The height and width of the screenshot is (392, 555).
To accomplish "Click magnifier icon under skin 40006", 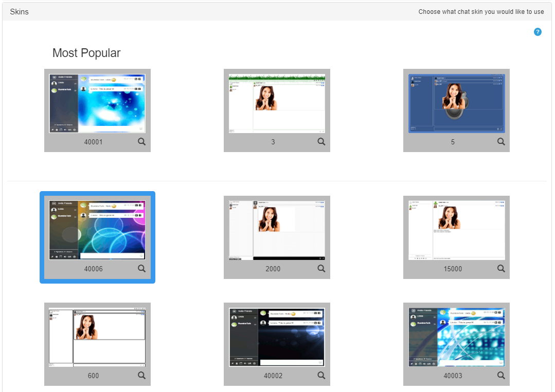I will tap(142, 268).
